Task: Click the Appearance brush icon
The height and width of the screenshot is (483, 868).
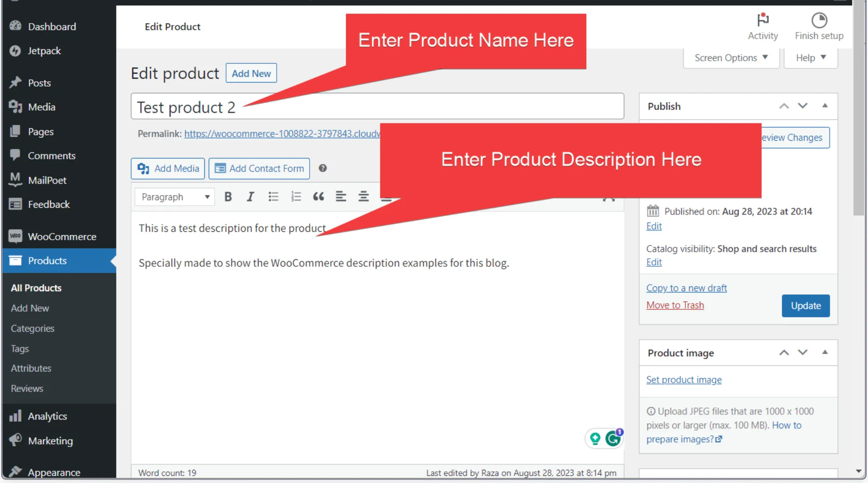Action: coord(15,471)
